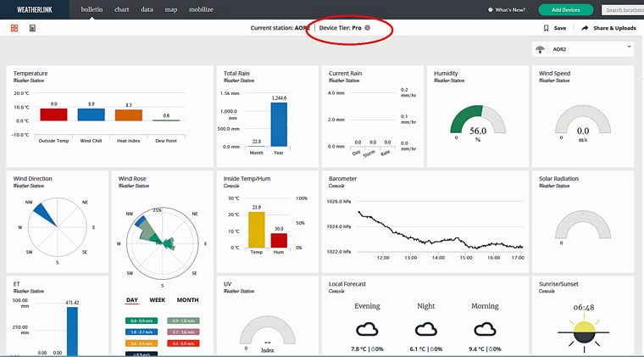This screenshot has height=357, width=644.
Task: Click the Local Forecast card title
Action: point(347,284)
